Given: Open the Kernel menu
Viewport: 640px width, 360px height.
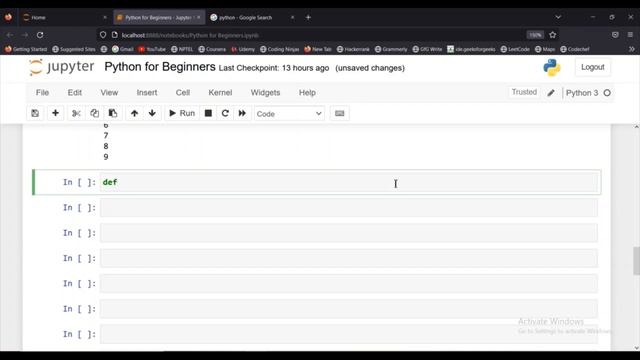Looking at the screenshot, I should coord(220,93).
